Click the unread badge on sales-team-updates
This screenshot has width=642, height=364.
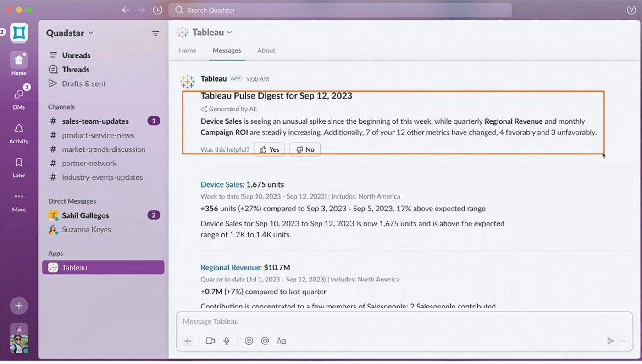[x=154, y=121]
